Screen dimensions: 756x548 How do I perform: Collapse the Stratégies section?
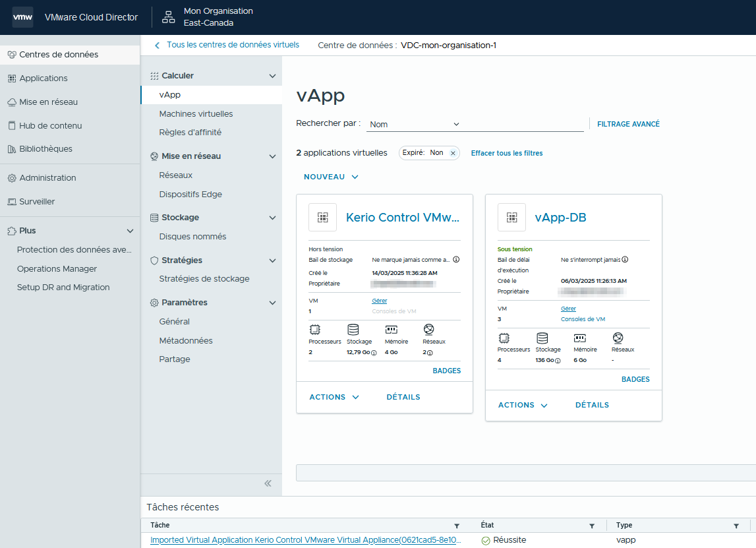[272, 261]
